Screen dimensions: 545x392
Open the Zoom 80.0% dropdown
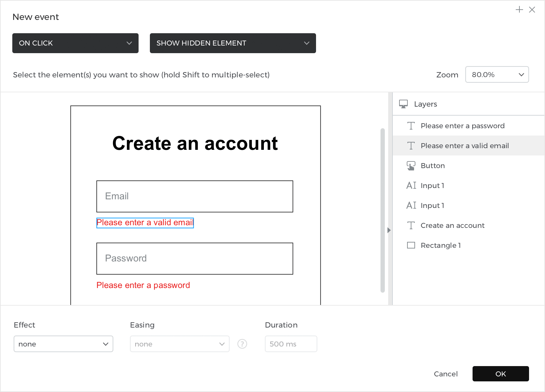pos(497,74)
